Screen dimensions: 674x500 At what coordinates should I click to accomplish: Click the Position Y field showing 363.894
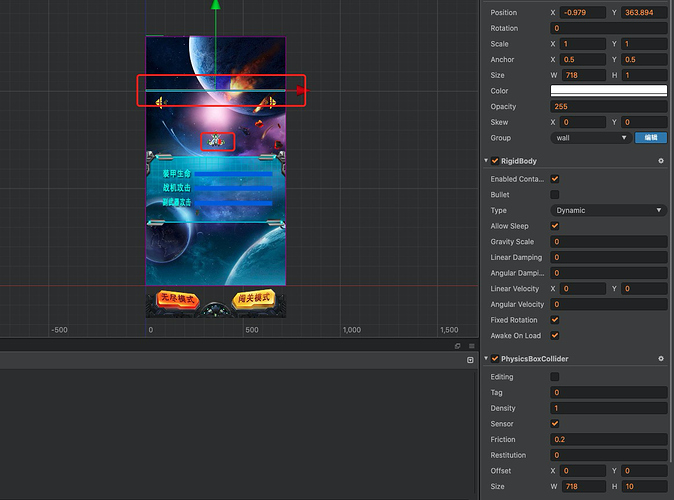click(x=644, y=12)
